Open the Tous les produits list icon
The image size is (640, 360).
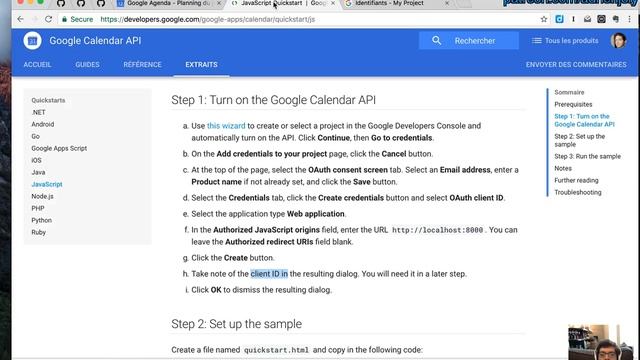pos(536,40)
